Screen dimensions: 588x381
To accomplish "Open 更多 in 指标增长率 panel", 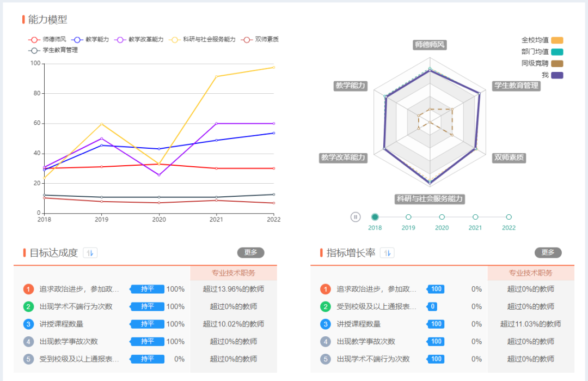I will click(548, 252).
